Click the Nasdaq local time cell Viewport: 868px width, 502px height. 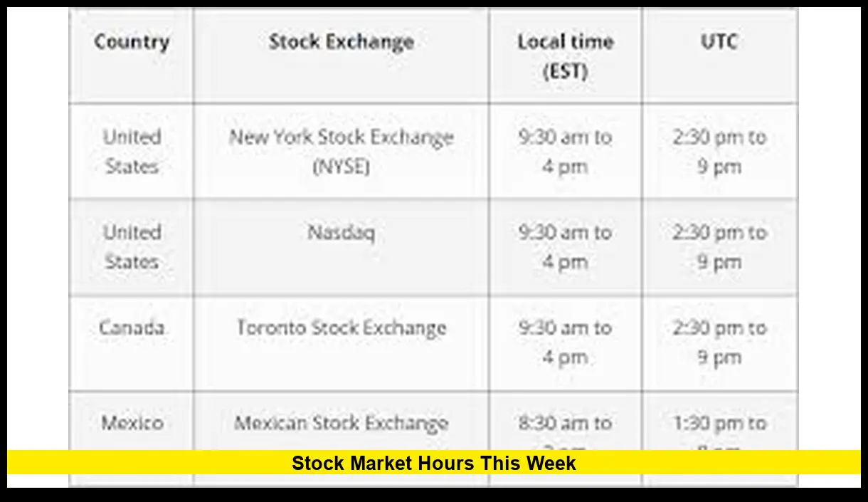pyautogui.click(x=565, y=247)
